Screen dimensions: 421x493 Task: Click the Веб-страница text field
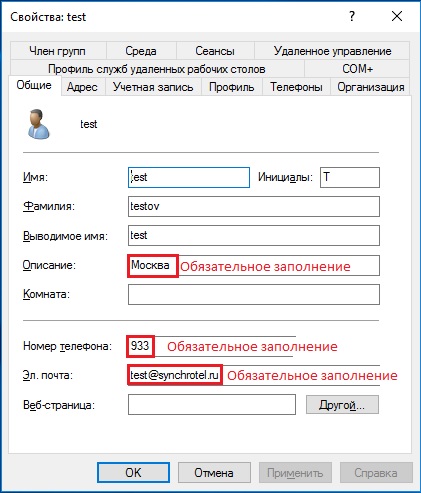[x=212, y=405]
